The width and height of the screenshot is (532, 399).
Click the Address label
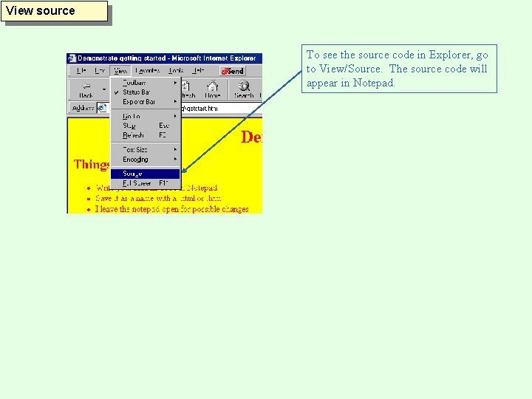(x=83, y=108)
